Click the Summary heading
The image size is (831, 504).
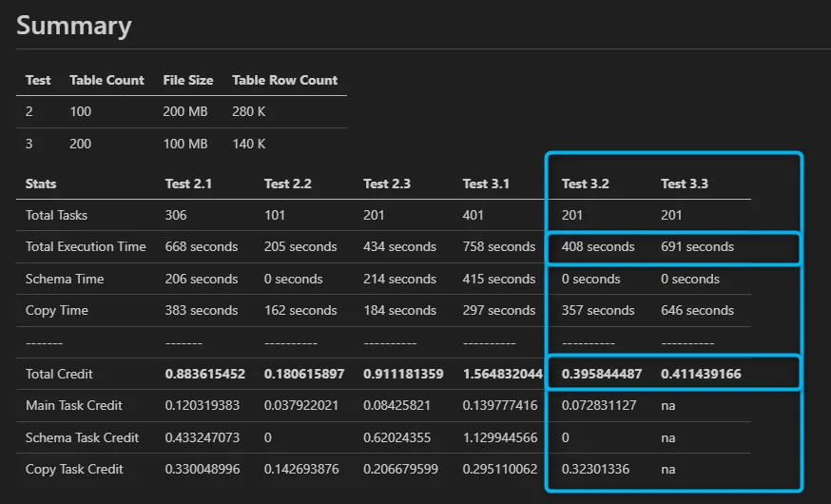74,25
